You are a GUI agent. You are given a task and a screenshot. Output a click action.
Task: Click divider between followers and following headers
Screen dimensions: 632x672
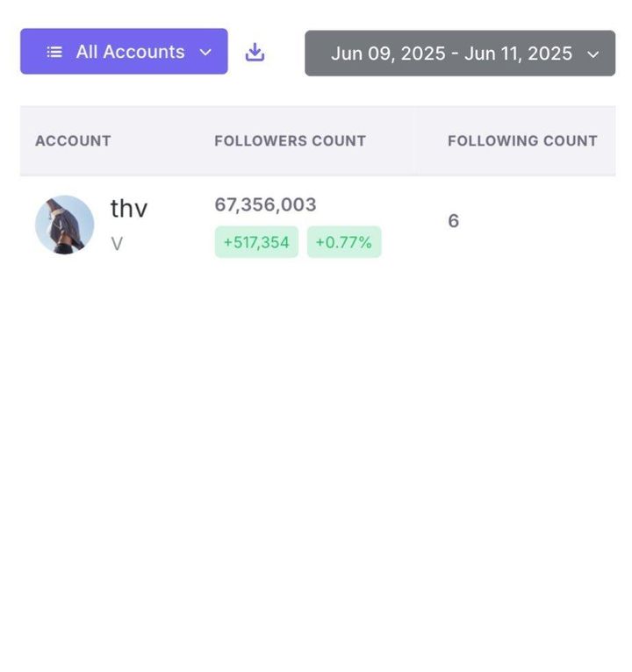click(x=415, y=140)
